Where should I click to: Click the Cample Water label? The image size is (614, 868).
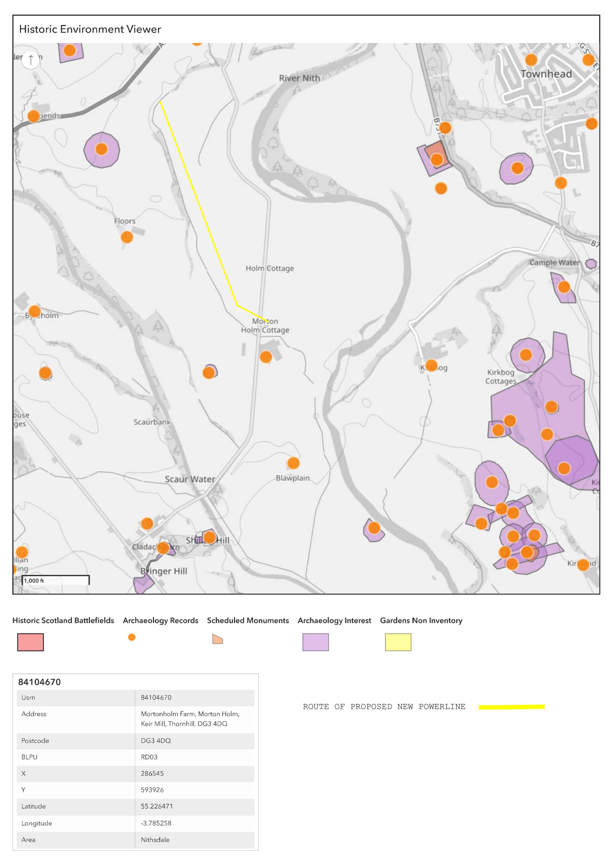[554, 262]
